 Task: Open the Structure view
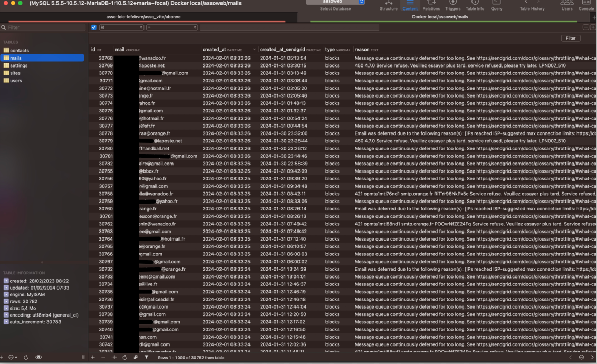pyautogui.click(x=389, y=5)
